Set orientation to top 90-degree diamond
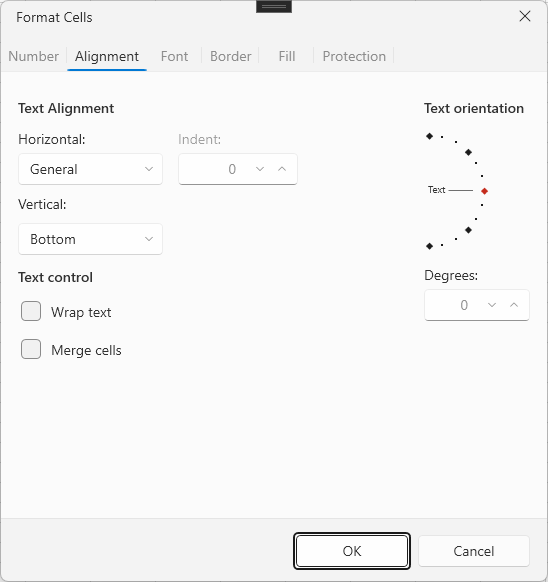The width and height of the screenshot is (548, 582). coord(430,136)
